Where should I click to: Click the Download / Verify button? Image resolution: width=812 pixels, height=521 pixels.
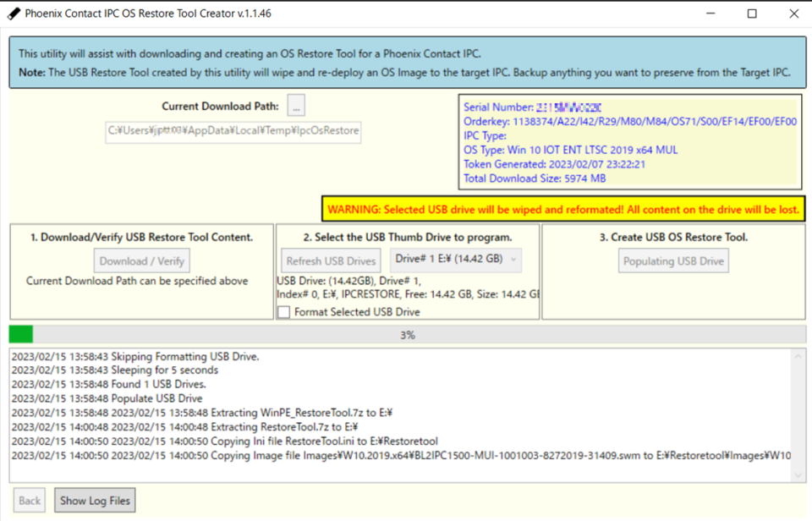coord(142,261)
